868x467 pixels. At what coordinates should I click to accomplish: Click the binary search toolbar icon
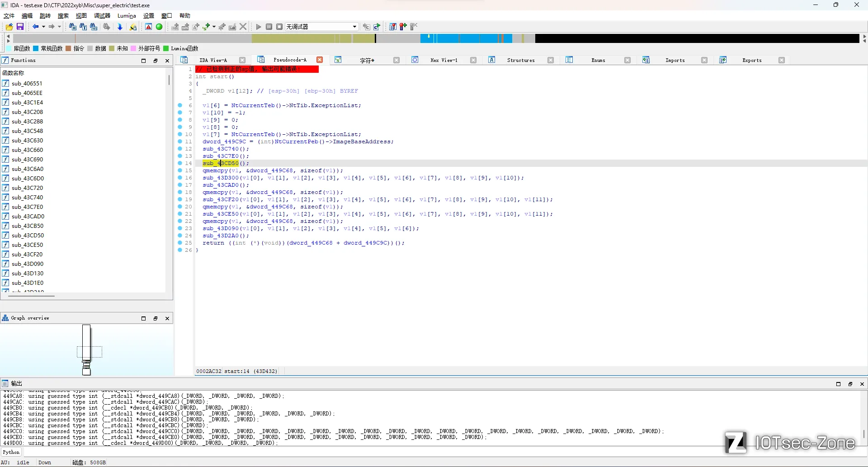72,27
